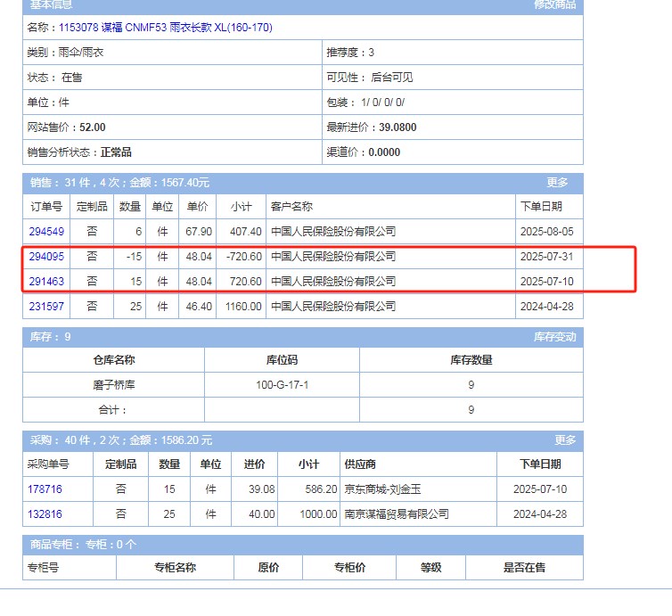Click warehouse 磨子桥库 cell
Image resolution: width=672 pixels, height=616 pixels.
[x=113, y=385]
